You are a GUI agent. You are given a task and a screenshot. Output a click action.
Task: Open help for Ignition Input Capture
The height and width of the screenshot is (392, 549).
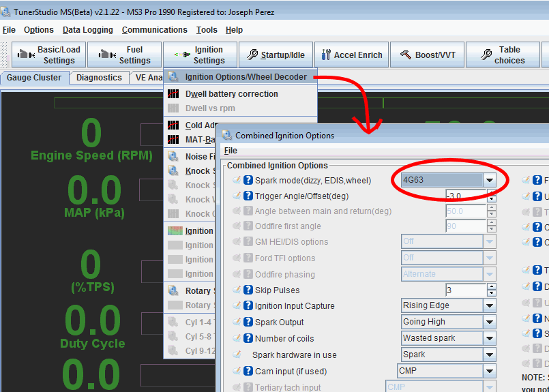tap(248, 306)
